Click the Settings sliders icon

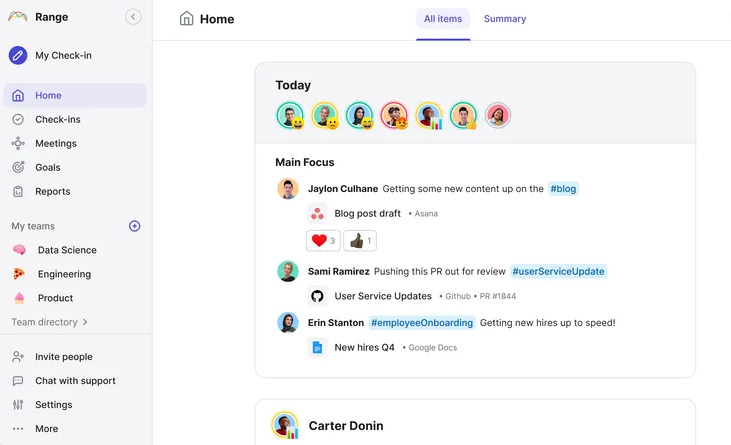18,405
